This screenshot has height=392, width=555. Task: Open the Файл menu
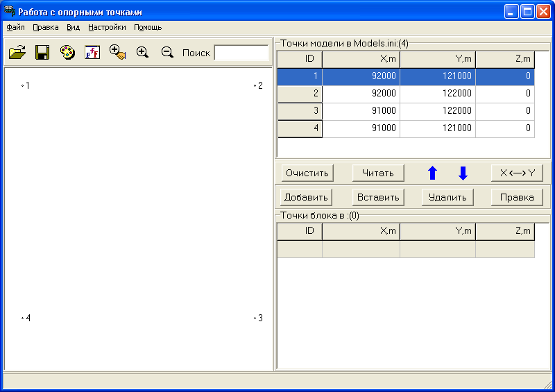(x=15, y=28)
